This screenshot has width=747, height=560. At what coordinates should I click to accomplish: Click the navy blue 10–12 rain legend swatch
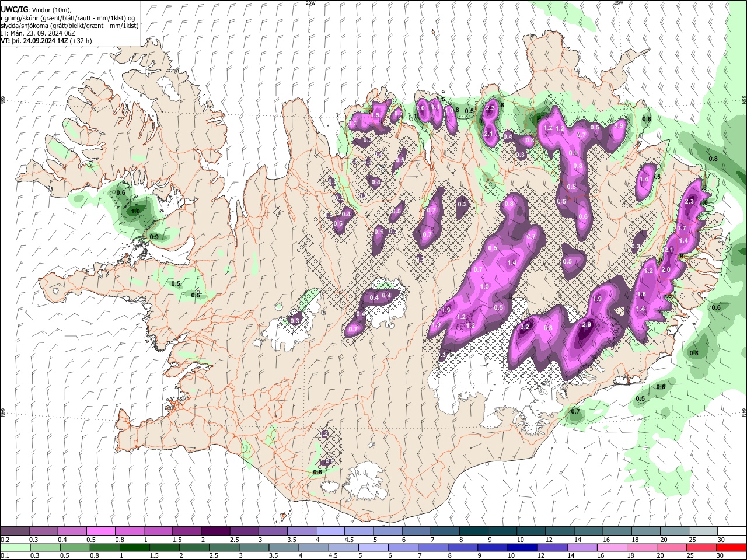(522, 547)
